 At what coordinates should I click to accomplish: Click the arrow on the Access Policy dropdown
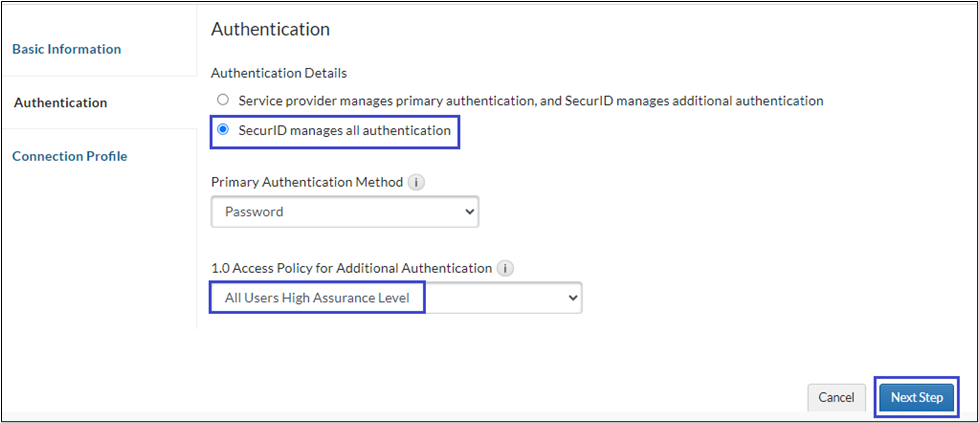(x=572, y=298)
